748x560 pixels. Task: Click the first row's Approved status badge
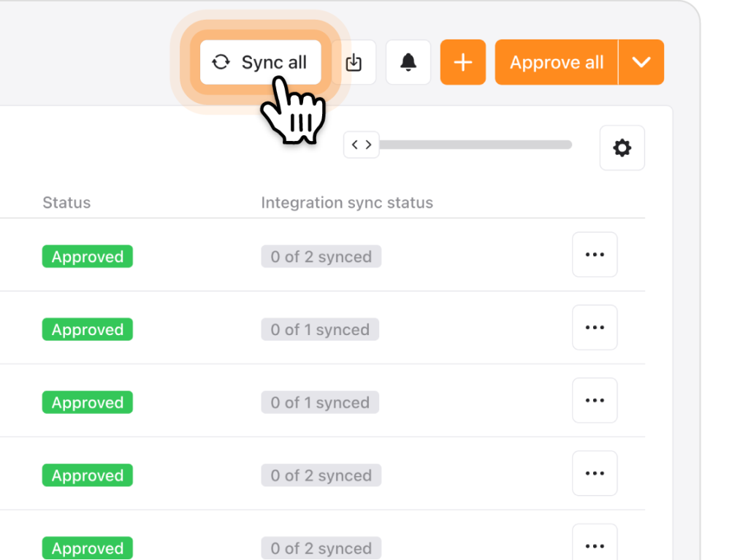click(x=88, y=257)
